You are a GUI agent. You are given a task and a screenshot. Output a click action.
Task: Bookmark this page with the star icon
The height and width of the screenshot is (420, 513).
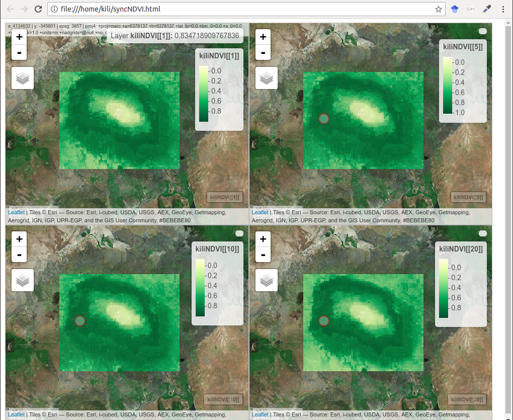(439, 9)
